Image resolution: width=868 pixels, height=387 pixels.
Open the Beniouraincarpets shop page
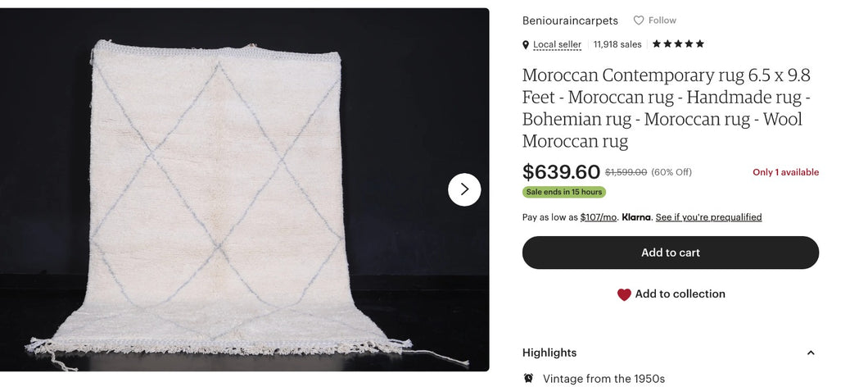pos(570,20)
